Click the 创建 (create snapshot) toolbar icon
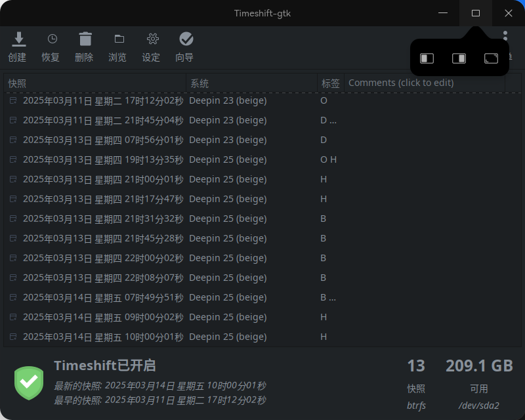 pyautogui.click(x=19, y=39)
